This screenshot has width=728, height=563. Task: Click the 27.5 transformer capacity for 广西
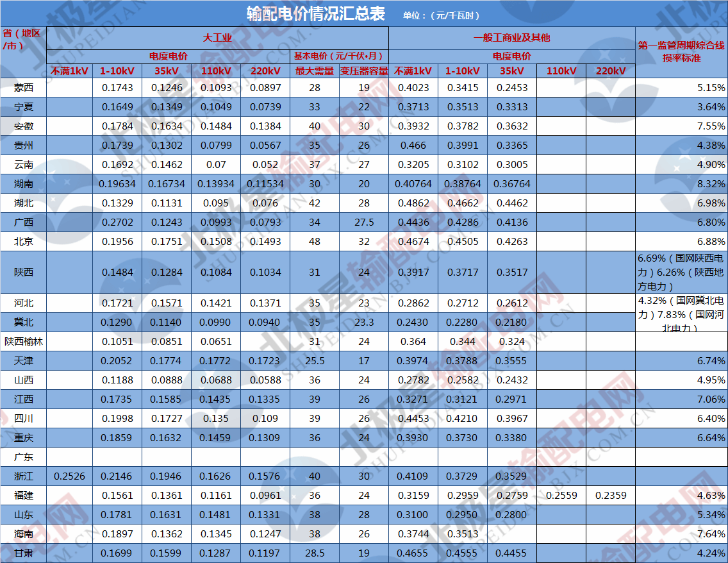[x=364, y=222]
